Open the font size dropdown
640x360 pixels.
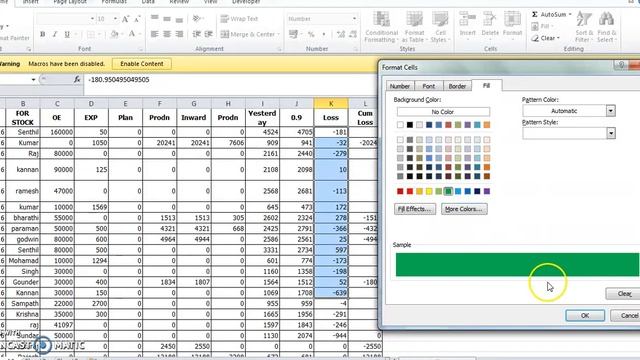[116, 19]
